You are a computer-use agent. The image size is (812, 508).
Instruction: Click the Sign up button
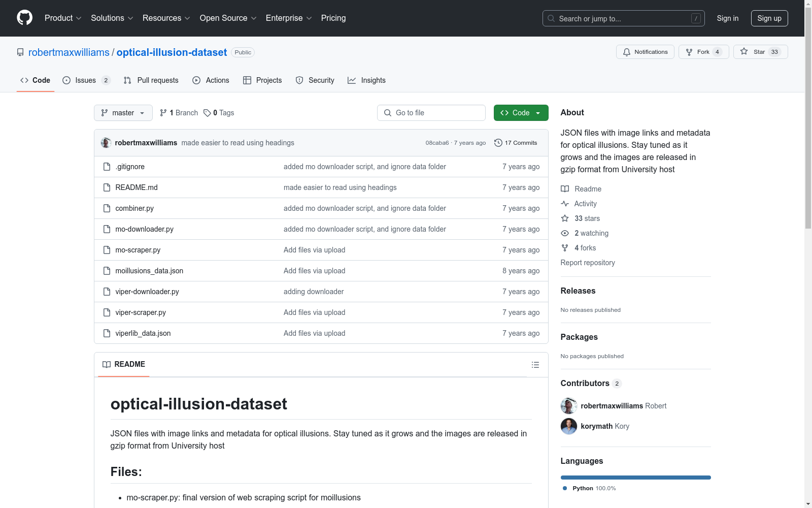tap(769, 18)
